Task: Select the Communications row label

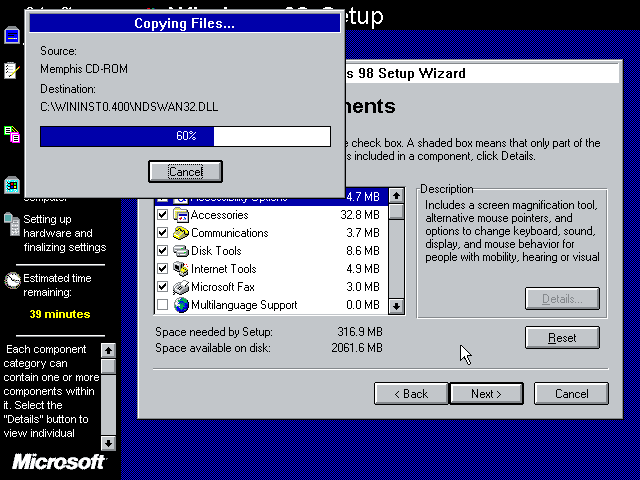Action: tap(229, 233)
